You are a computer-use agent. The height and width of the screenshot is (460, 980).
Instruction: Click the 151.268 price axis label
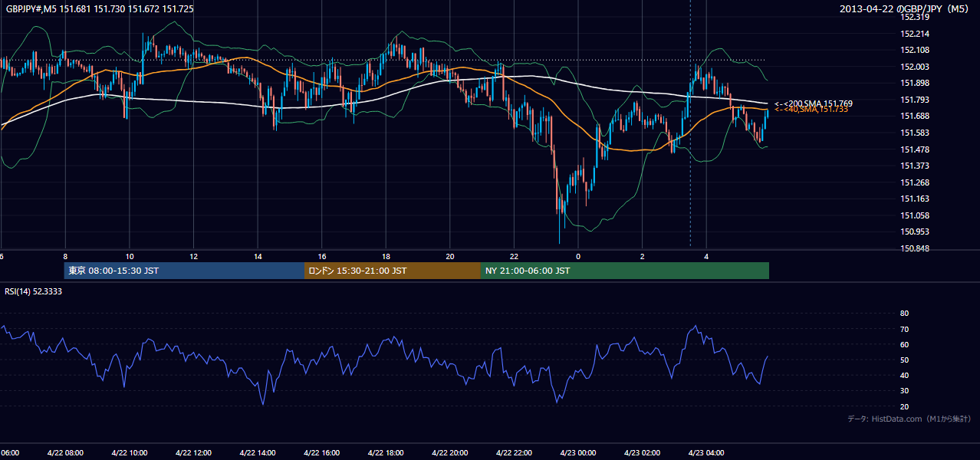(x=915, y=182)
